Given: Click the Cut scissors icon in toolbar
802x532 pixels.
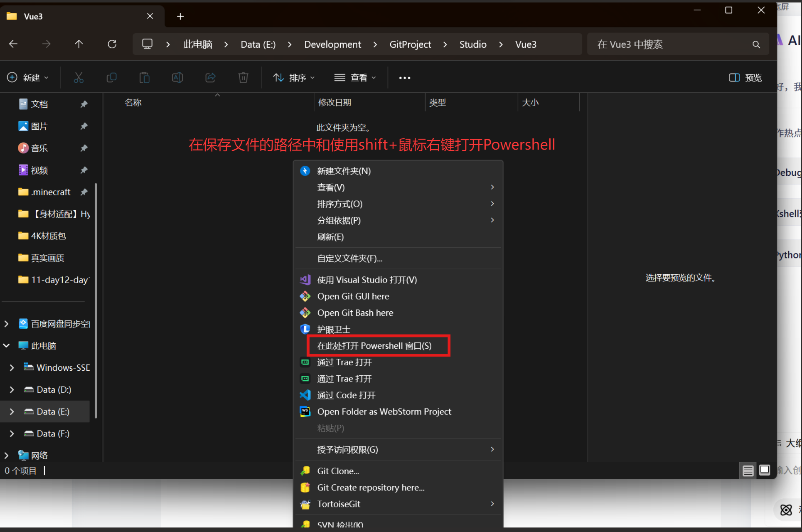Looking at the screenshot, I should (x=79, y=78).
